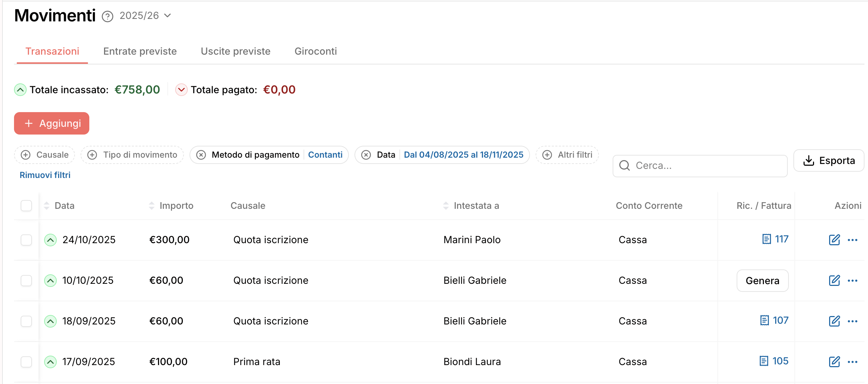
Task: Open more actions menu for Biondi Laura row
Action: coord(852,362)
